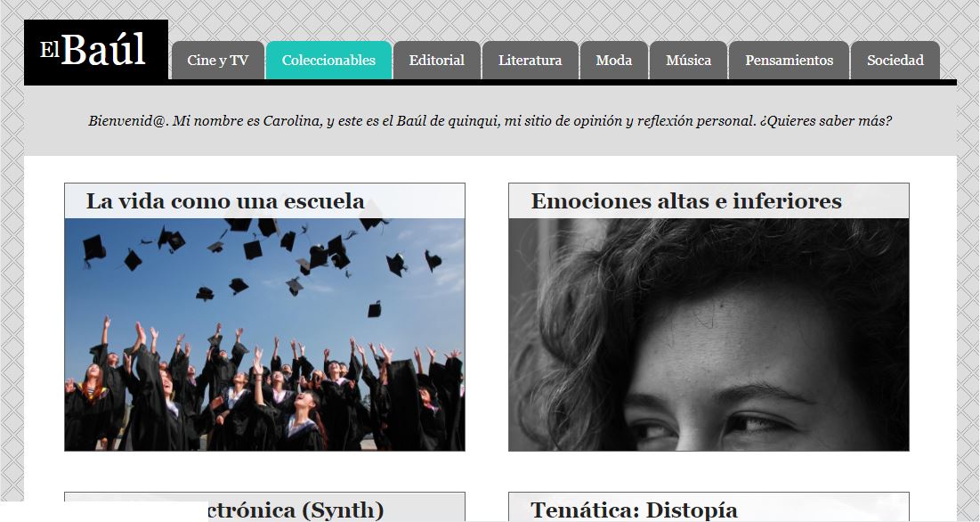
Task: Click the Bienvenid@ welcome message text
Action: pyautogui.click(x=490, y=121)
